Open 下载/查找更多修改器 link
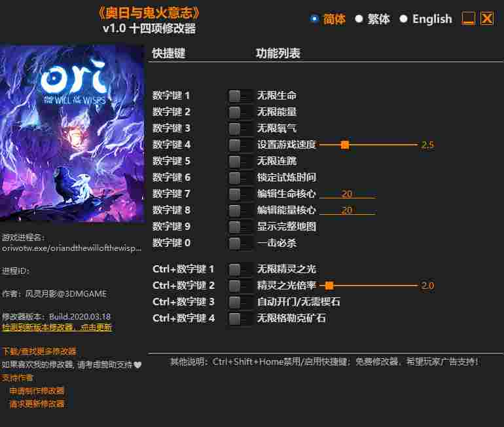The width and height of the screenshot is (504, 427). click(39, 351)
